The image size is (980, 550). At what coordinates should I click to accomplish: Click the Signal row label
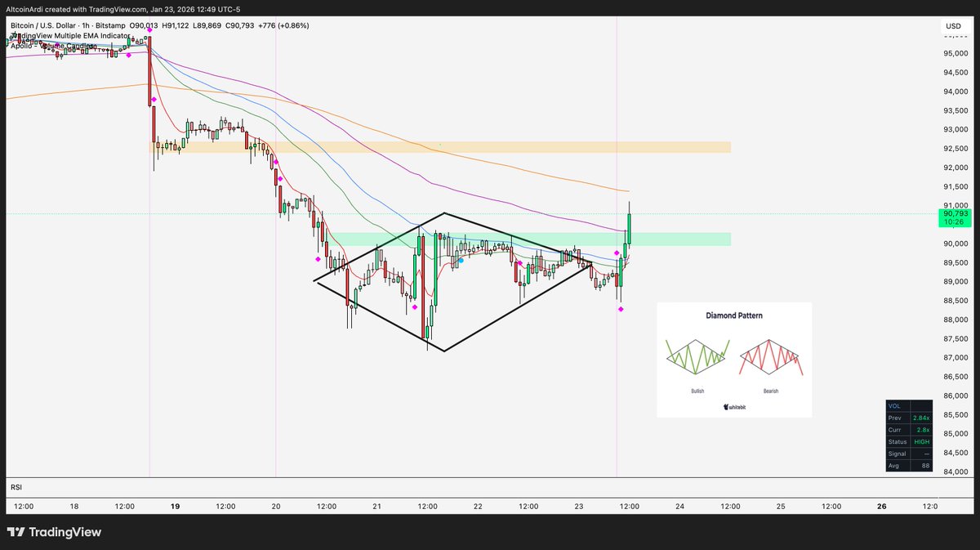pyautogui.click(x=897, y=454)
